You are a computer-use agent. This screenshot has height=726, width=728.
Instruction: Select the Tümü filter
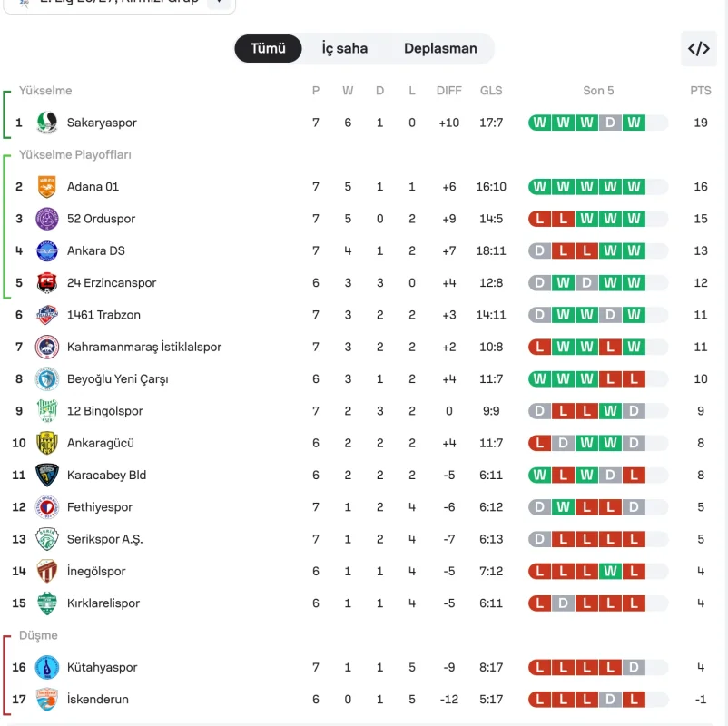click(x=268, y=48)
